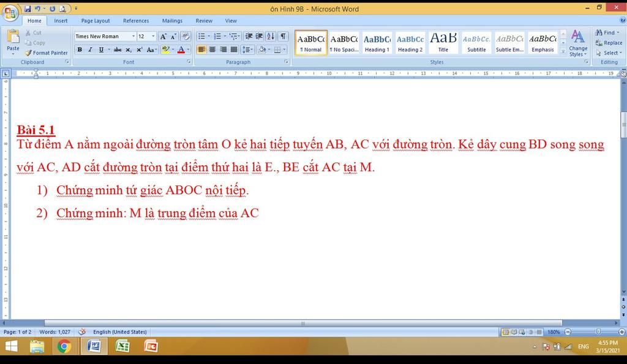Screen dimensions: 627x364
Task: Sort text alphabetically icon
Action: [271, 36]
